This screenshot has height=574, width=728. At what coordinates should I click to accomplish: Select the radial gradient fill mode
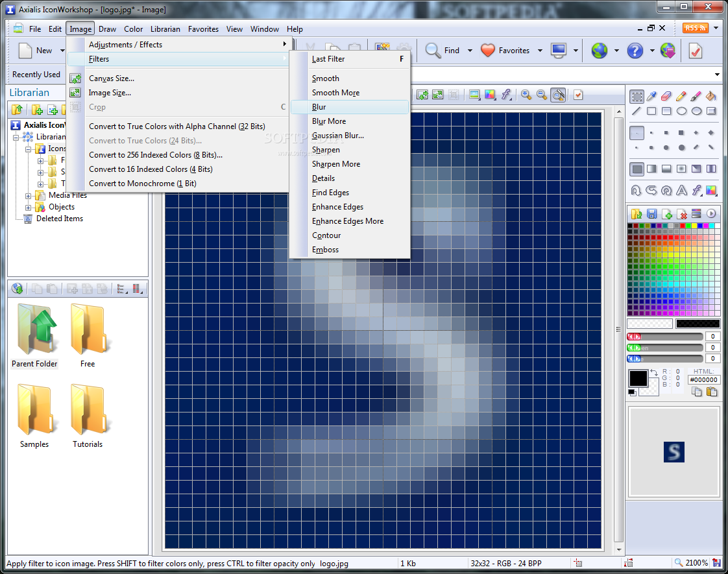click(x=681, y=169)
